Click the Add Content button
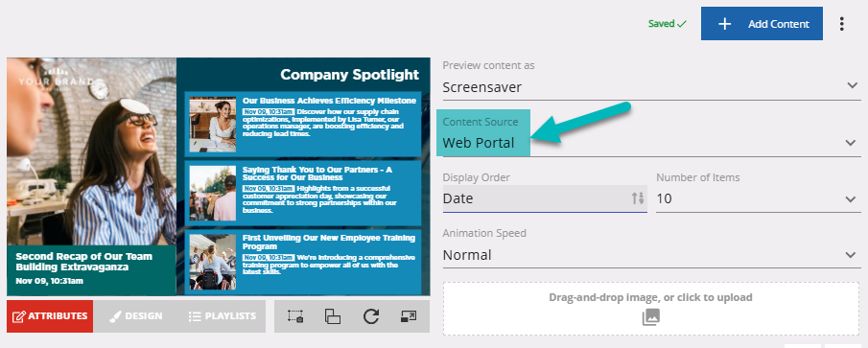868x348 pixels. coord(762,24)
